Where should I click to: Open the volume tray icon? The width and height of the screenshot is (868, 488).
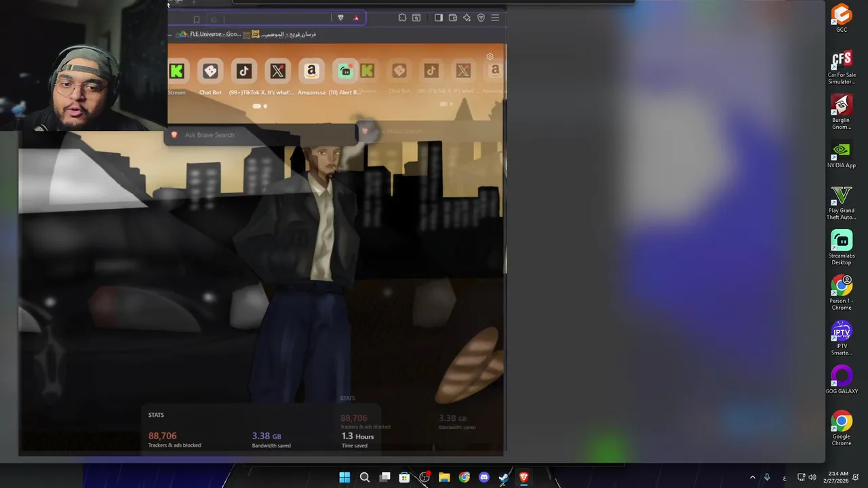(x=812, y=477)
